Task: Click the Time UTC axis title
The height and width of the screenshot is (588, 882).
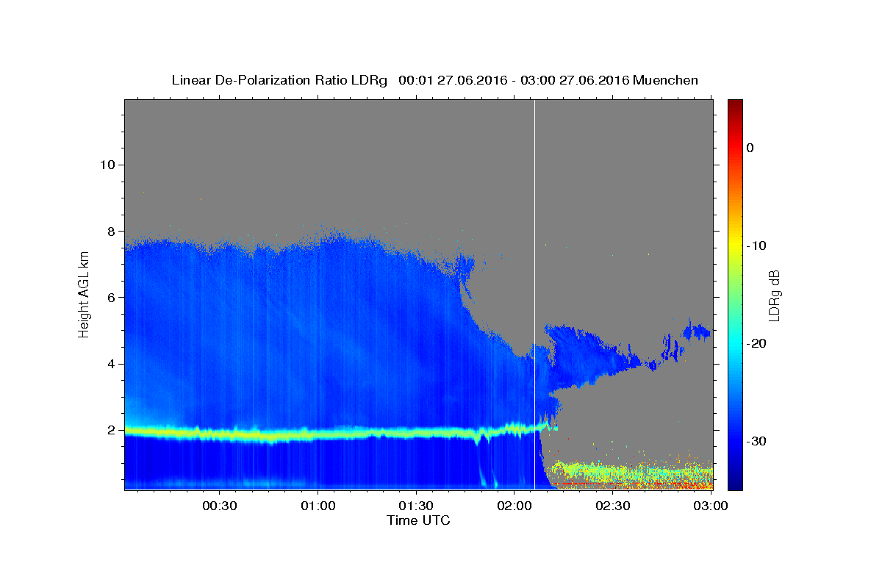Action: pyautogui.click(x=418, y=520)
